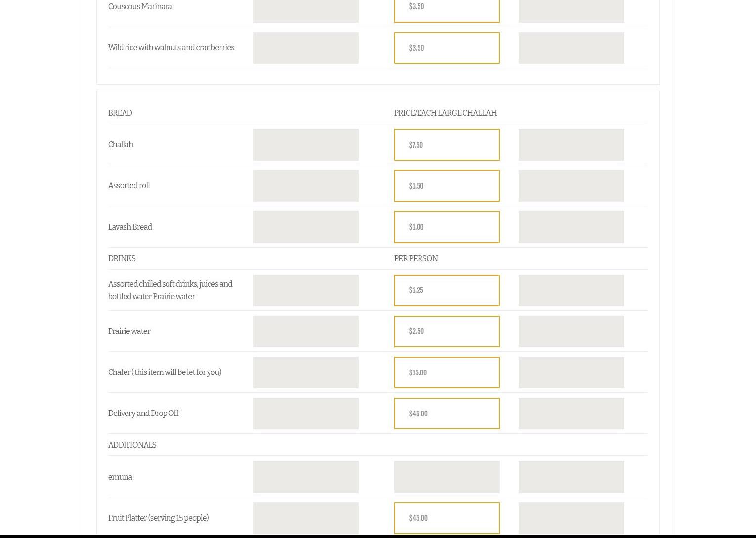Click the $1.25 assorted soft drinks price field
This screenshot has height=538, width=756.
click(x=447, y=290)
